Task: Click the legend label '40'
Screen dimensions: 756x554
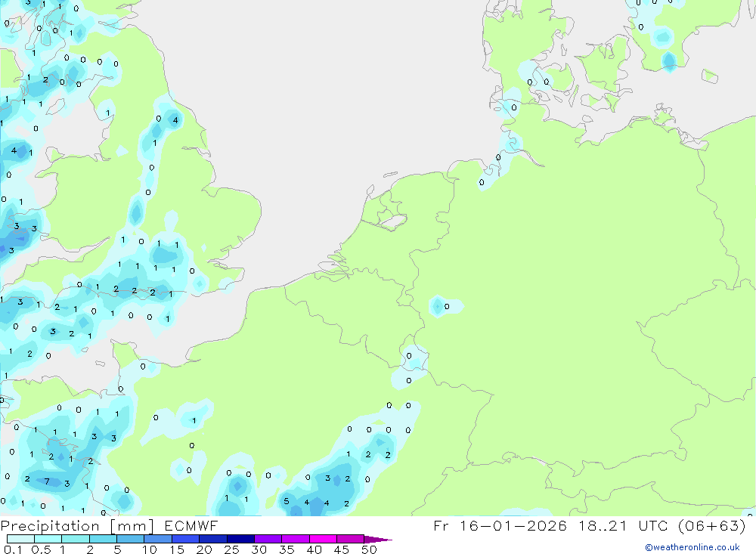Action: 314,549
